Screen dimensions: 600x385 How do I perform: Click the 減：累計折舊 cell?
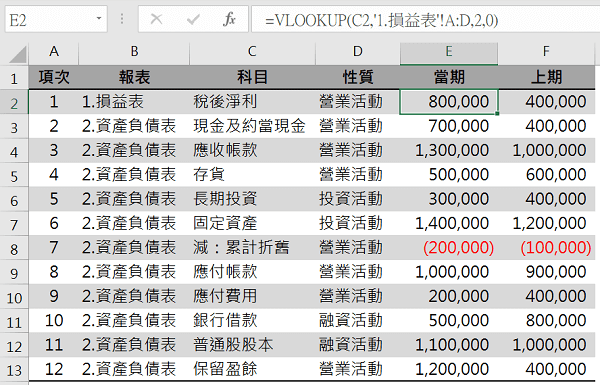[x=252, y=248]
